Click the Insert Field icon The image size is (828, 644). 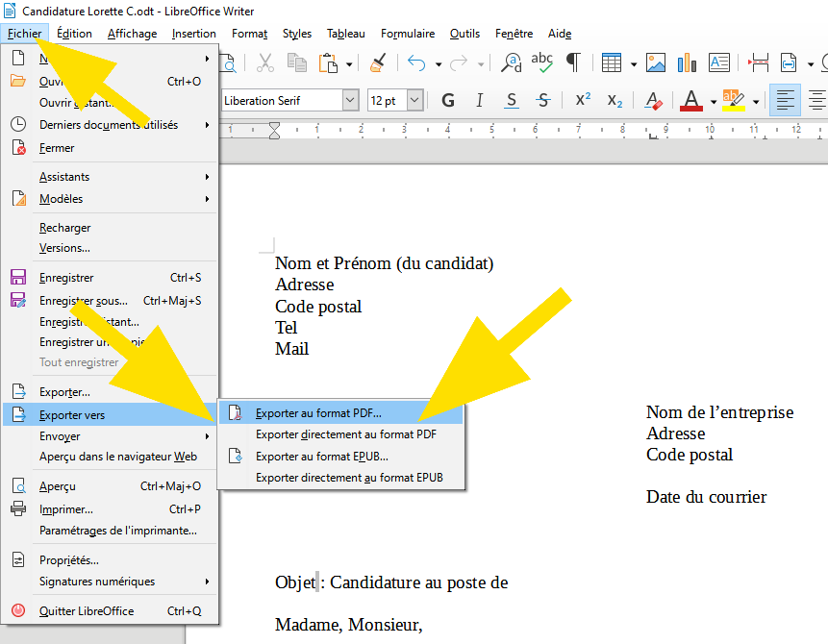(789, 62)
